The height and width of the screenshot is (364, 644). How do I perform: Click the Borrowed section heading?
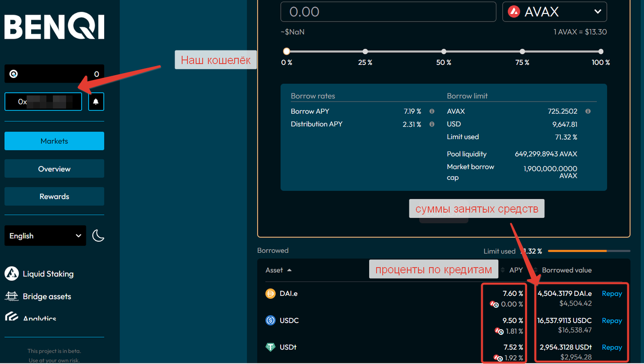click(x=273, y=251)
